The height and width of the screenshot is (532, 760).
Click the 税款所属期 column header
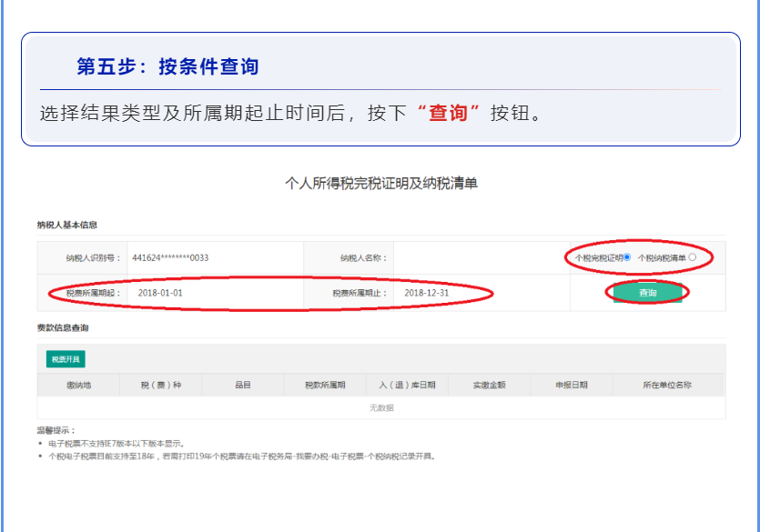coord(325,385)
